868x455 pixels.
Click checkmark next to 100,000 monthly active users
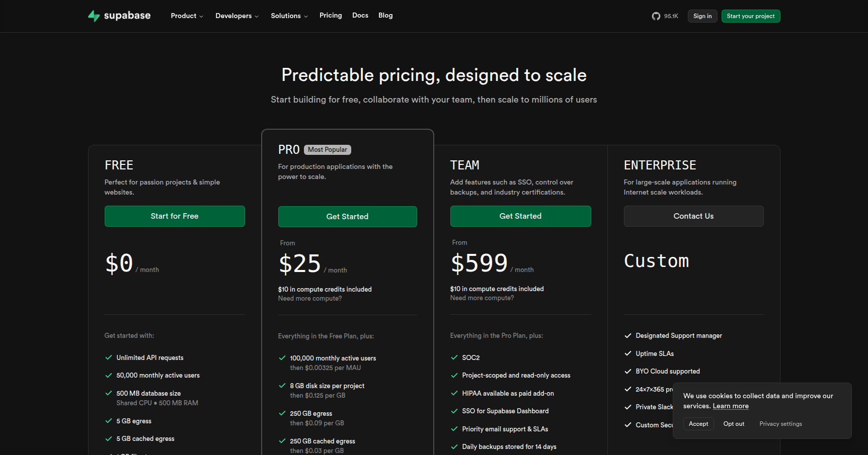tap(282, 358)
